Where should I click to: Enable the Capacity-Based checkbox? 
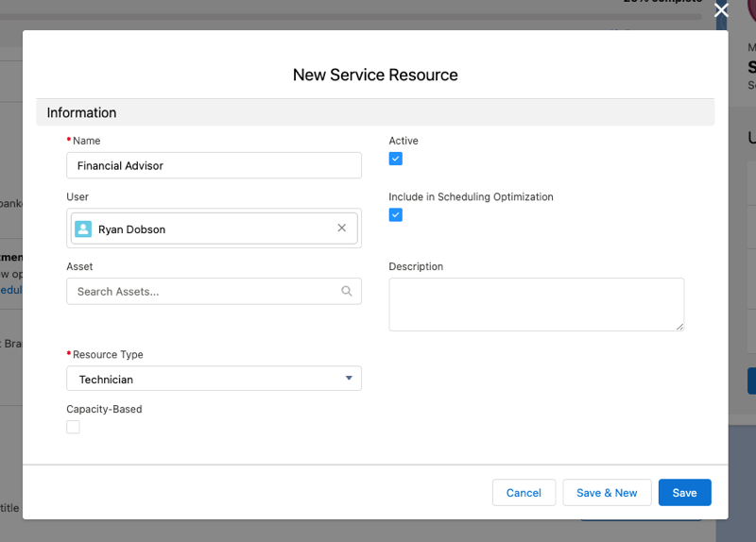(74, 427)
